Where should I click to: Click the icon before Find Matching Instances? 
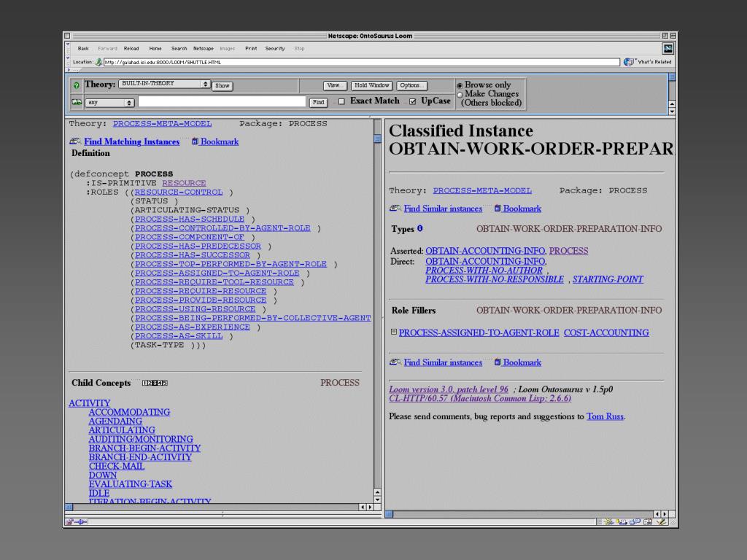click(75, 141)
